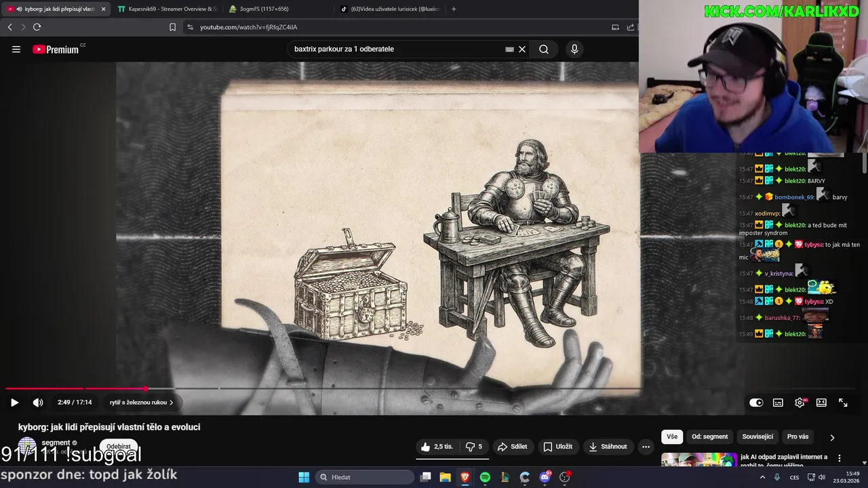Switch to the Videa uživatele lurixicek tab
The image size is (868, 488).
pyautogui.click(x=390, y=9)
